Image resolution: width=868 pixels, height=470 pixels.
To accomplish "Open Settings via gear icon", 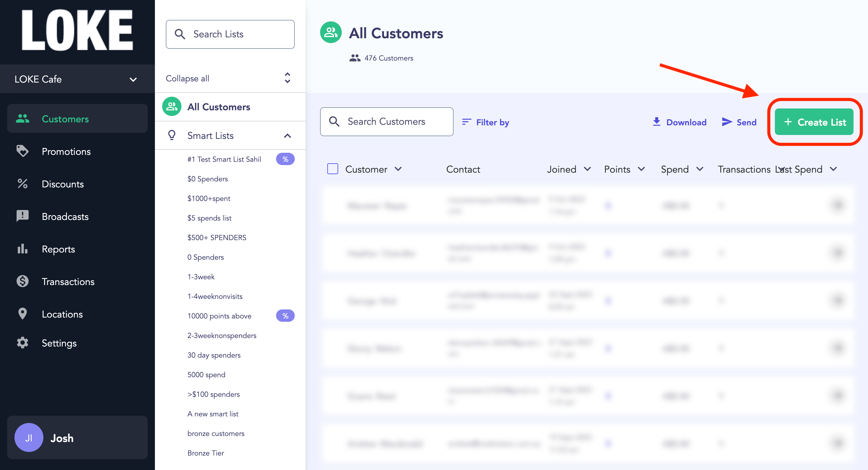I will click(23, 343).
